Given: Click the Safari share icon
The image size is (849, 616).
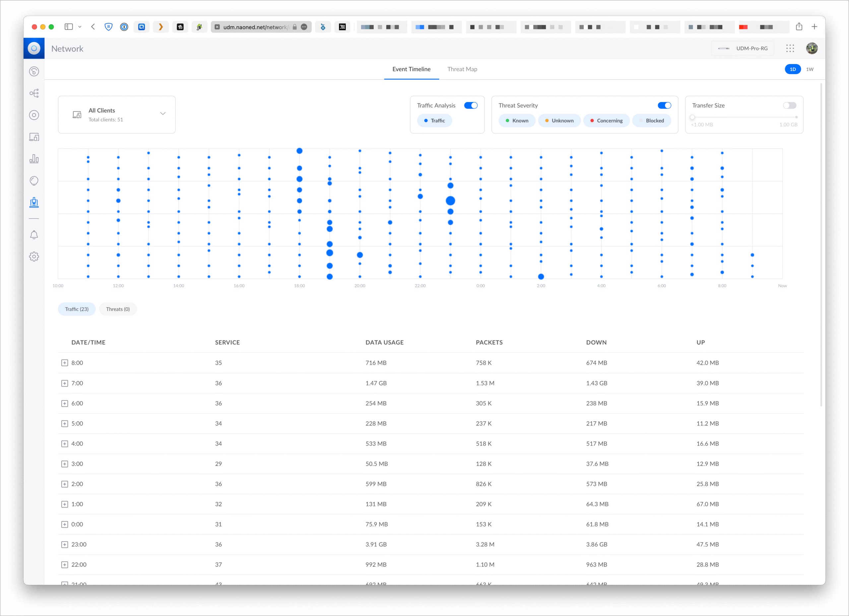Looking at the screenshot, I should click(x=799, y=27).
